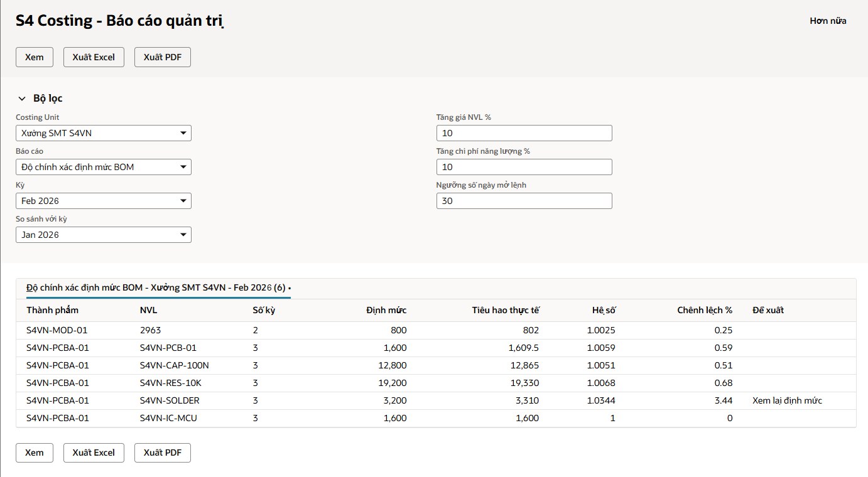Viewport: 868px width, 477px height.
Task: Click the 19,330 actual consumption value
Action: tap(524, 383)
